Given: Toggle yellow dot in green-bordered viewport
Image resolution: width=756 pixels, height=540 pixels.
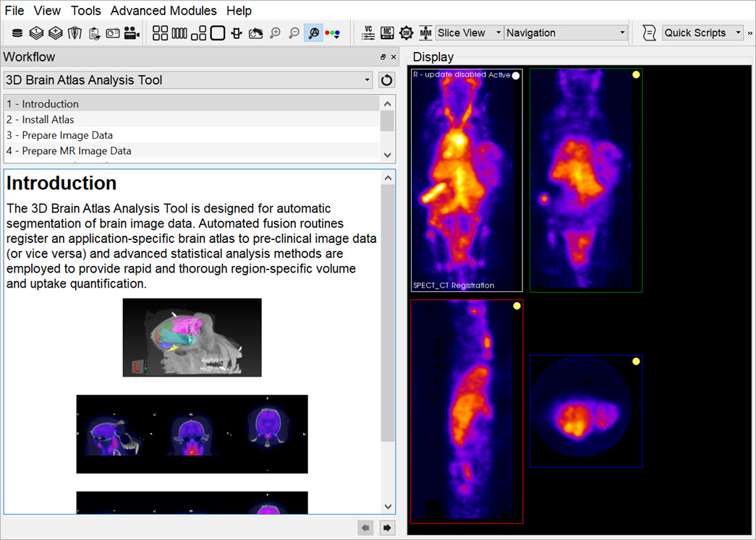Looking at the screenshot, I should tap(635, 74).
